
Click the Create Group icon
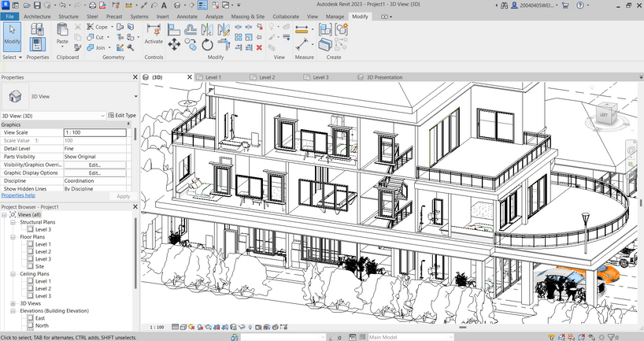pos(342,29)
